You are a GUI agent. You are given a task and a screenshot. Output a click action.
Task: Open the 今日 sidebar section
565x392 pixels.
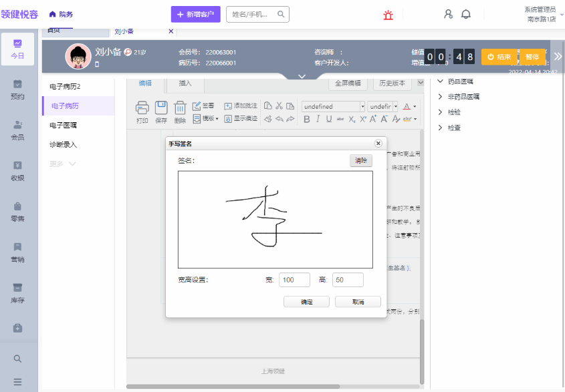tap(17, 49)
